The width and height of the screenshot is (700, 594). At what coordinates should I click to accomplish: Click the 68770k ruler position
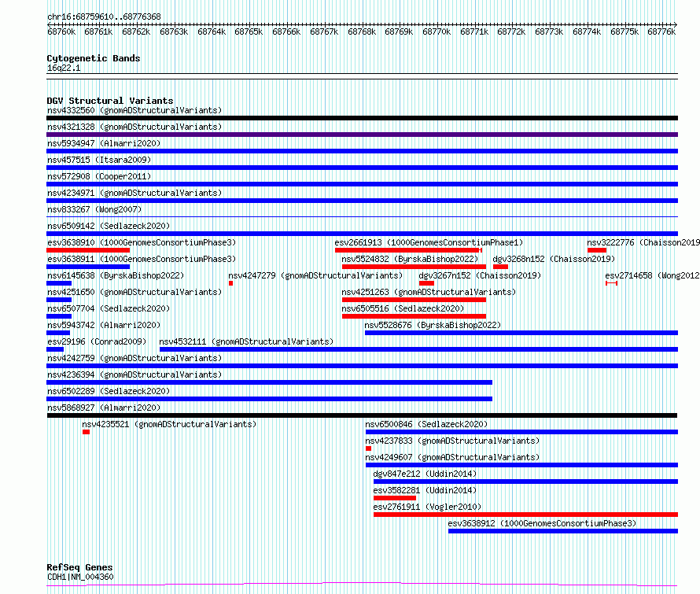pyautogui.click(x=437, y=32)
